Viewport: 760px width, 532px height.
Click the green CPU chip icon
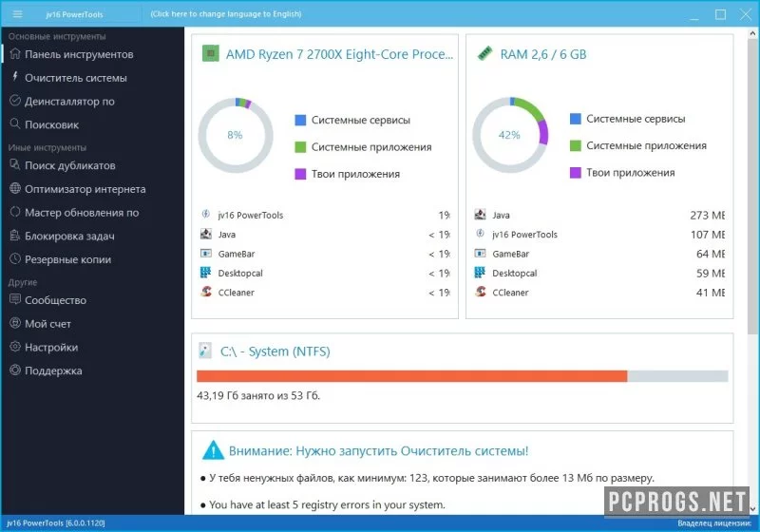(x=210, y=53)
